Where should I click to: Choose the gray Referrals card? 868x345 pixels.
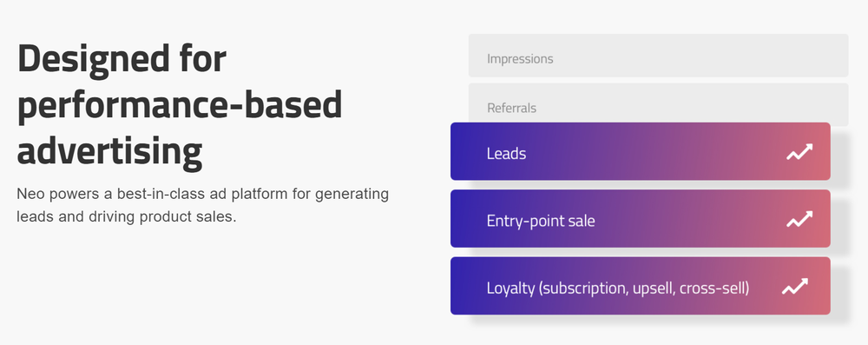[658, 103]
